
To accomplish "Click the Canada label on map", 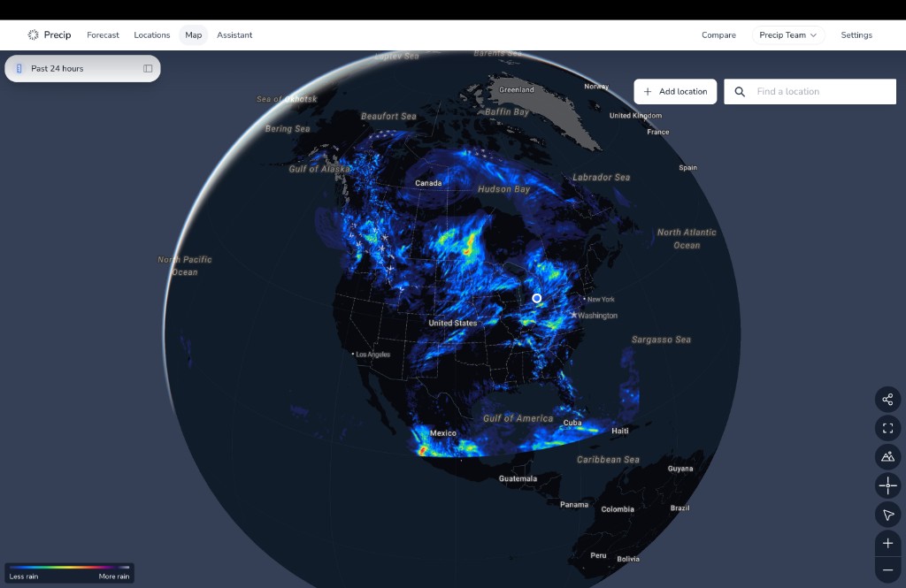I will click(428, 183).
